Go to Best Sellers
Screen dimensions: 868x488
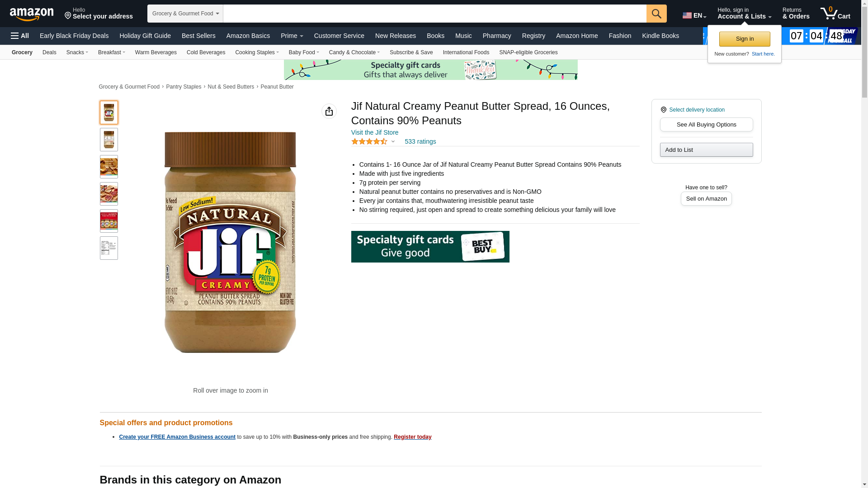(x=198, y=36)
